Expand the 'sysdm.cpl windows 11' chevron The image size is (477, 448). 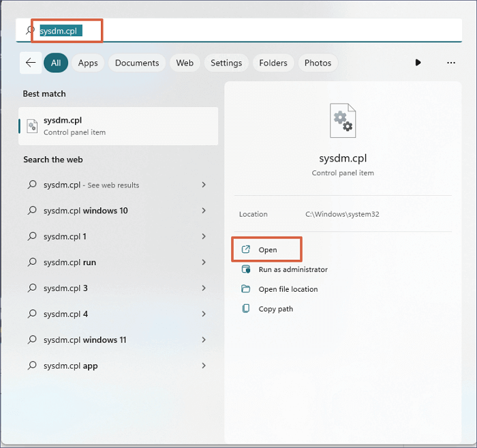[x=204, y=340]
